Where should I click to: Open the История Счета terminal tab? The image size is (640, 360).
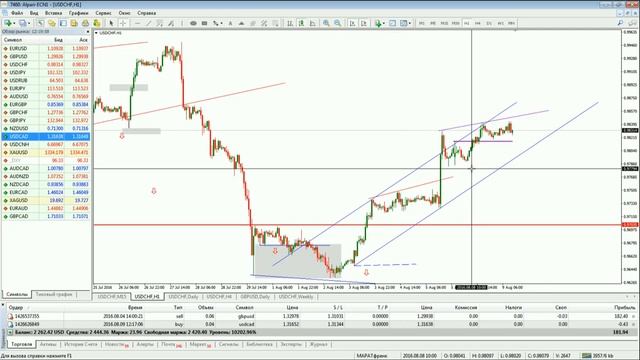coord(80,344)
